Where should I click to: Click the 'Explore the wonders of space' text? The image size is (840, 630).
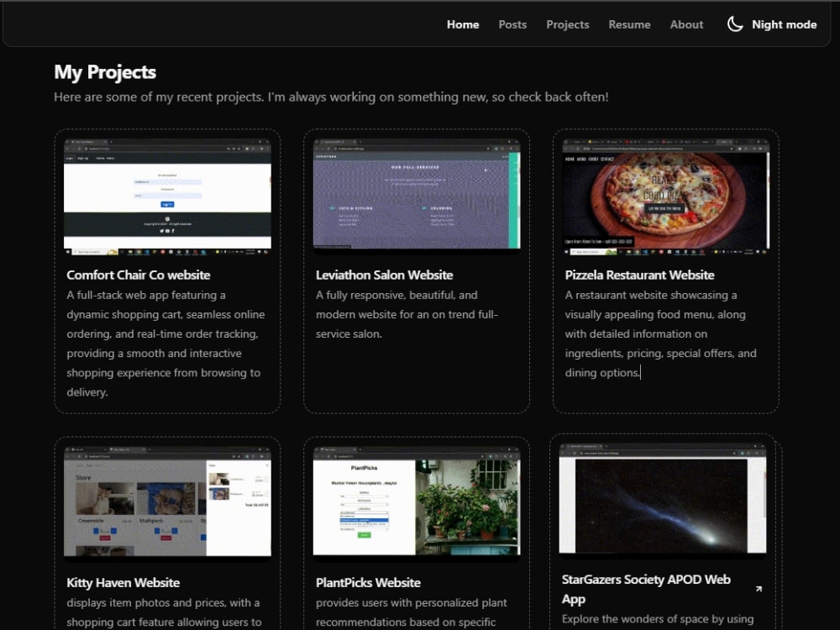[x=658, y=619]
